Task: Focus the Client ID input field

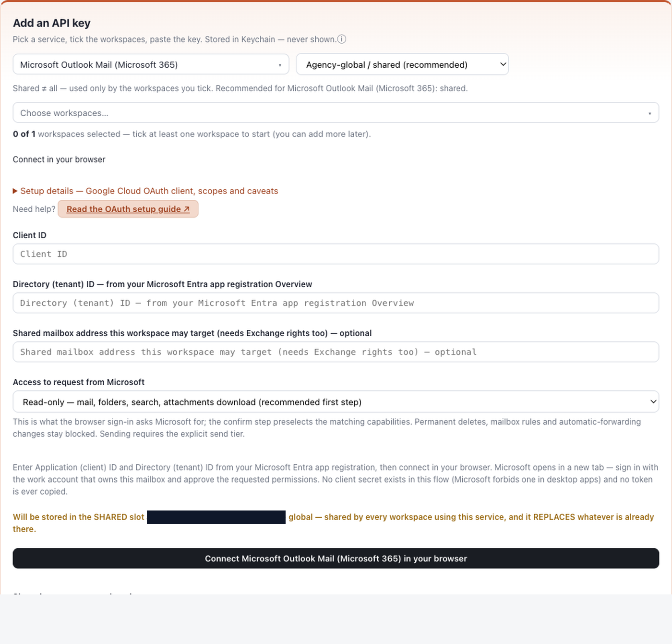Action: (336, 254)
